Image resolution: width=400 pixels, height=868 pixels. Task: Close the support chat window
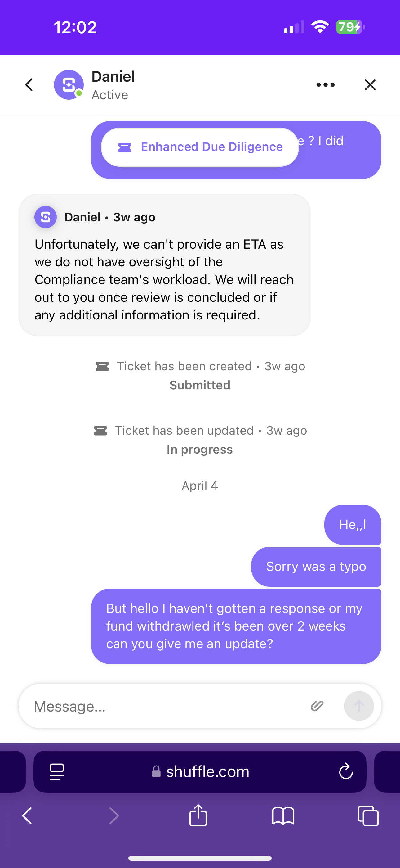coord(370,85)
